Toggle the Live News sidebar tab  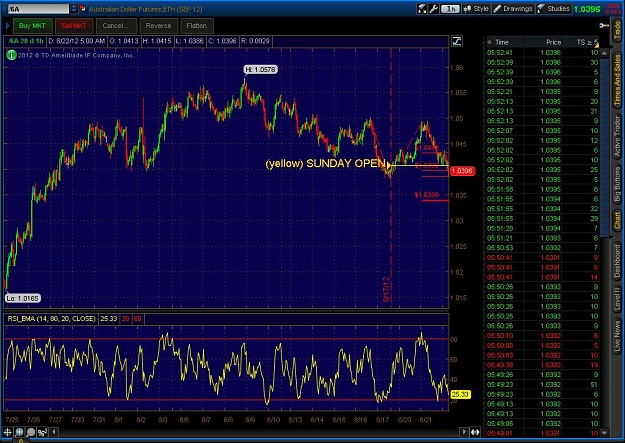617,336
